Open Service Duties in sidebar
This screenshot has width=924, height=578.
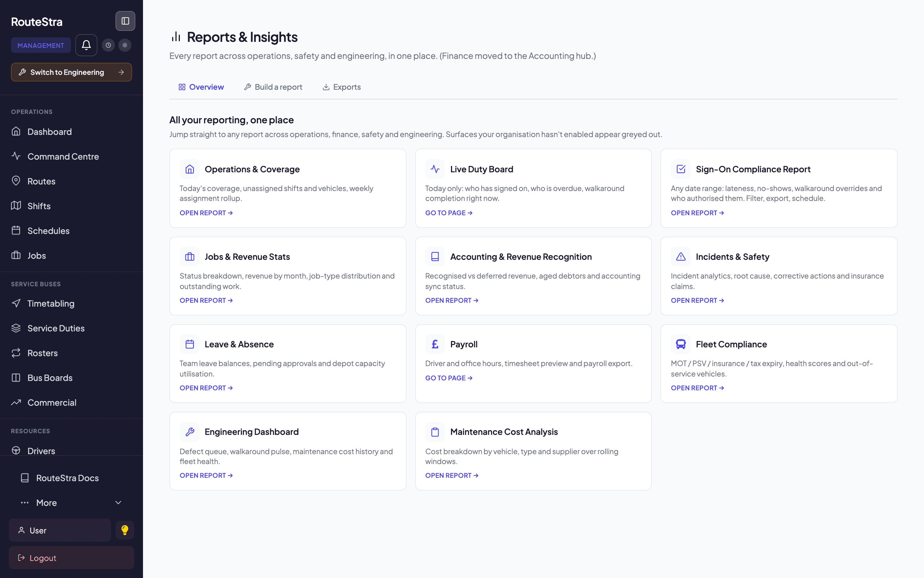click(71, 328)
